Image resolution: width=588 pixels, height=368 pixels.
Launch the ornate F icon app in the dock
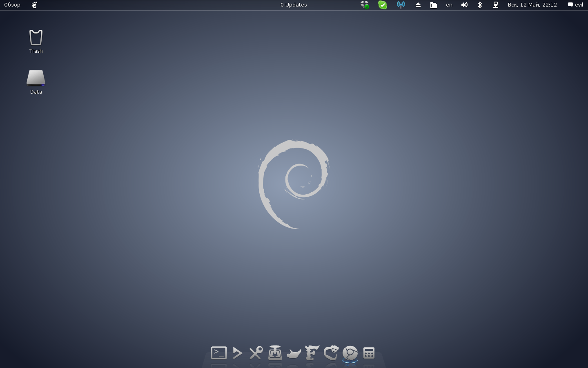tap(312, 352)
